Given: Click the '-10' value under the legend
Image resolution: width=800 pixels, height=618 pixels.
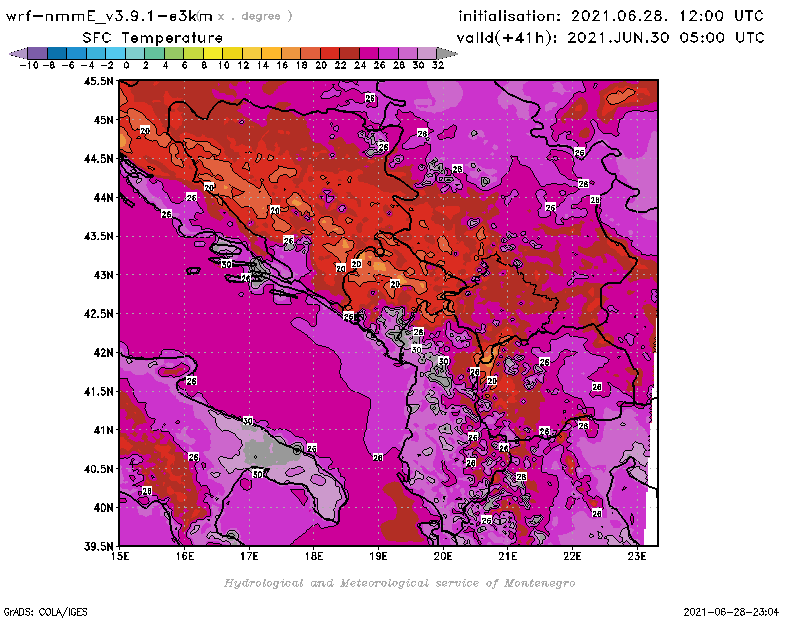Looking at the screenshot, I should [28, 65].
